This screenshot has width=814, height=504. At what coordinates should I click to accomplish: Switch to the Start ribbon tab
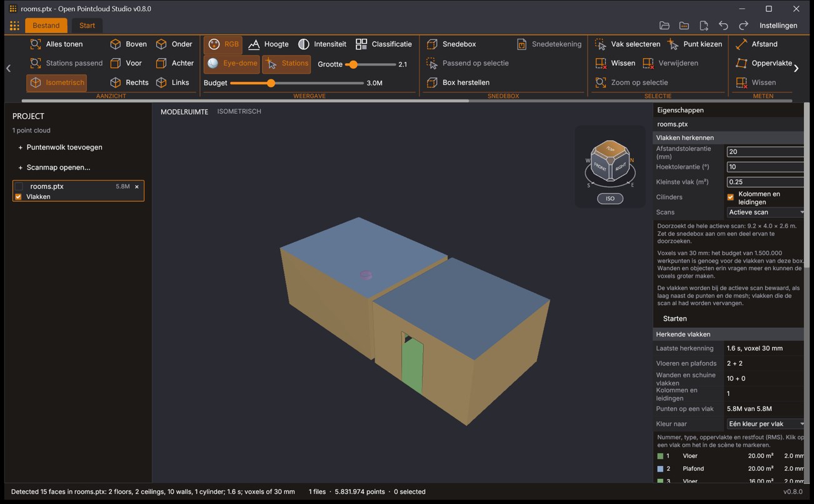[87, 26]
